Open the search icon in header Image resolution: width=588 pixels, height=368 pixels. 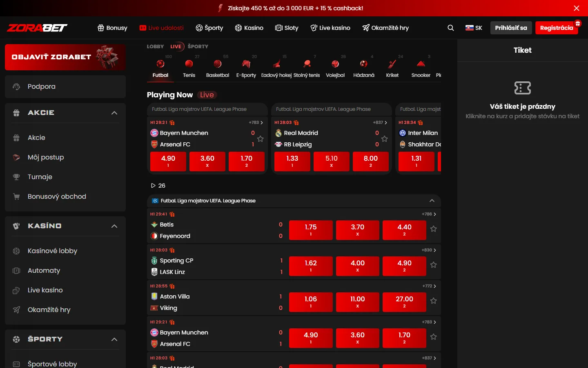[451, 28]
